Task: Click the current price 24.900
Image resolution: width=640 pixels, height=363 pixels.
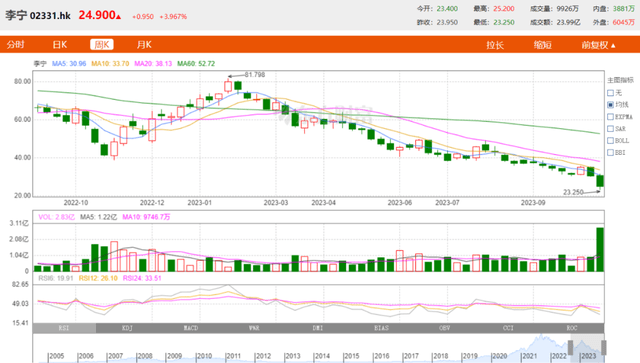Action: [100, 15]
